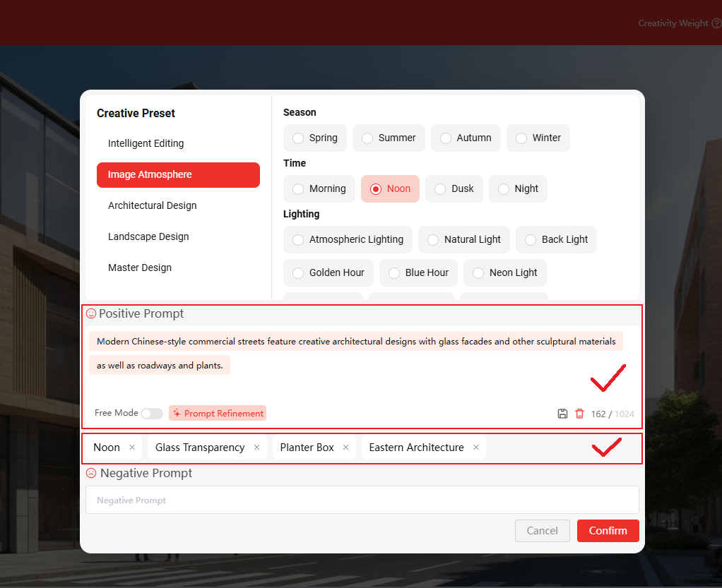Click into the Negative Prompt field
The width and height of the screenshot is (722, 588).
tap(362, 500)
